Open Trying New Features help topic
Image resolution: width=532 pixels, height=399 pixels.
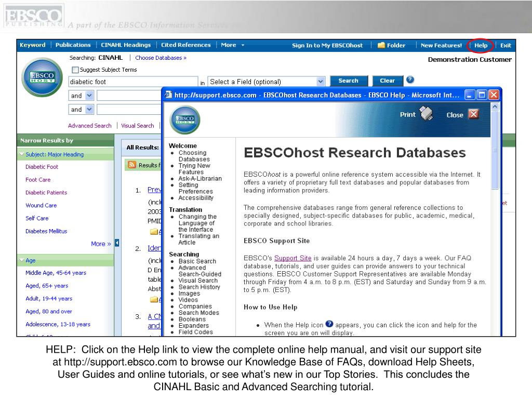pos(194,169)
